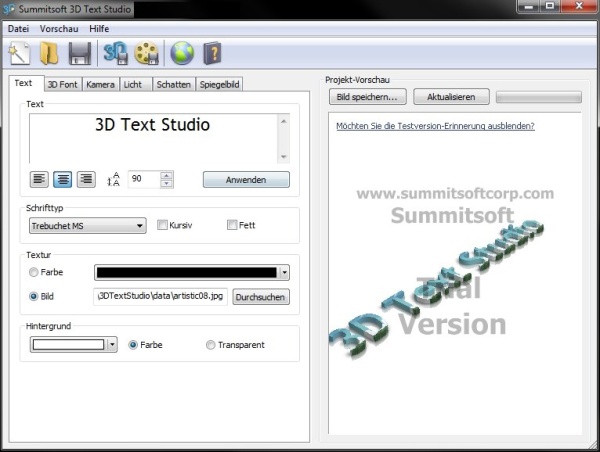Align text left
The image size is (600, 452).
pos(39,179)
